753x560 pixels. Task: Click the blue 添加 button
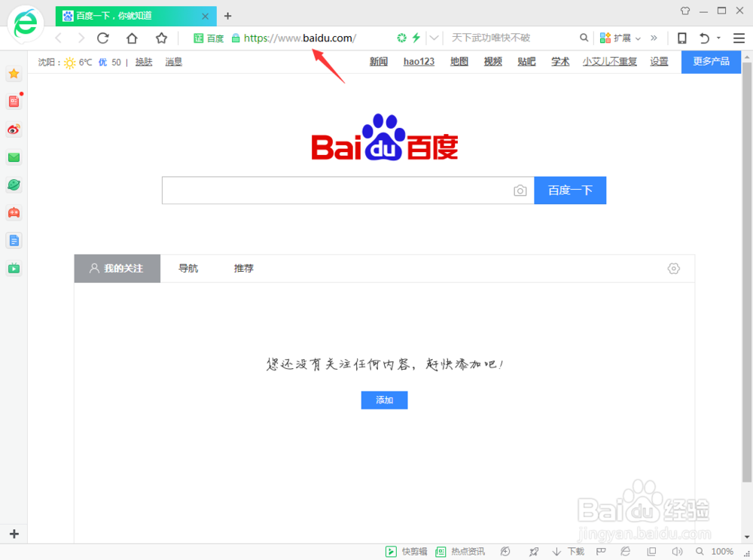[384, 400]
